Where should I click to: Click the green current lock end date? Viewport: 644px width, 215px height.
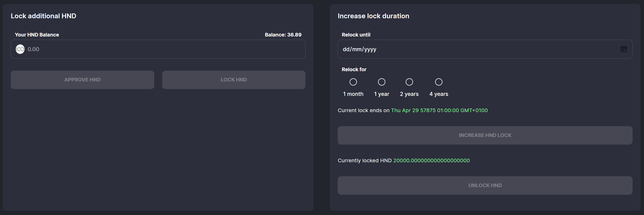click(439, 110)
